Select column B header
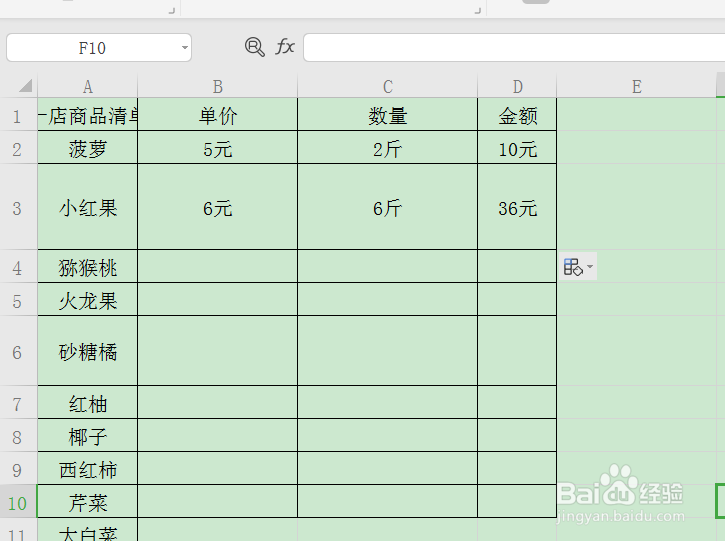Screen dimensions: 725x541 [x=217, y=86]
